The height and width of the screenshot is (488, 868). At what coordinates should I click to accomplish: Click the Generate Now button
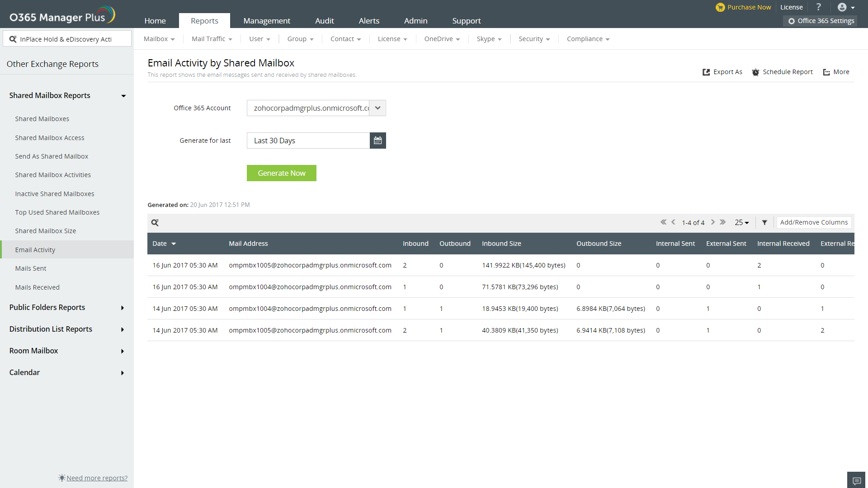pos(281,173)
